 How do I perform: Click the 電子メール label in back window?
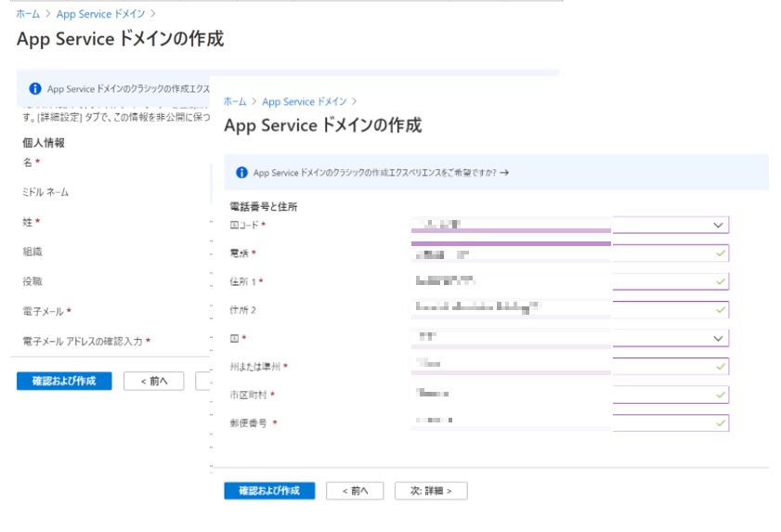tap(43, 311)
